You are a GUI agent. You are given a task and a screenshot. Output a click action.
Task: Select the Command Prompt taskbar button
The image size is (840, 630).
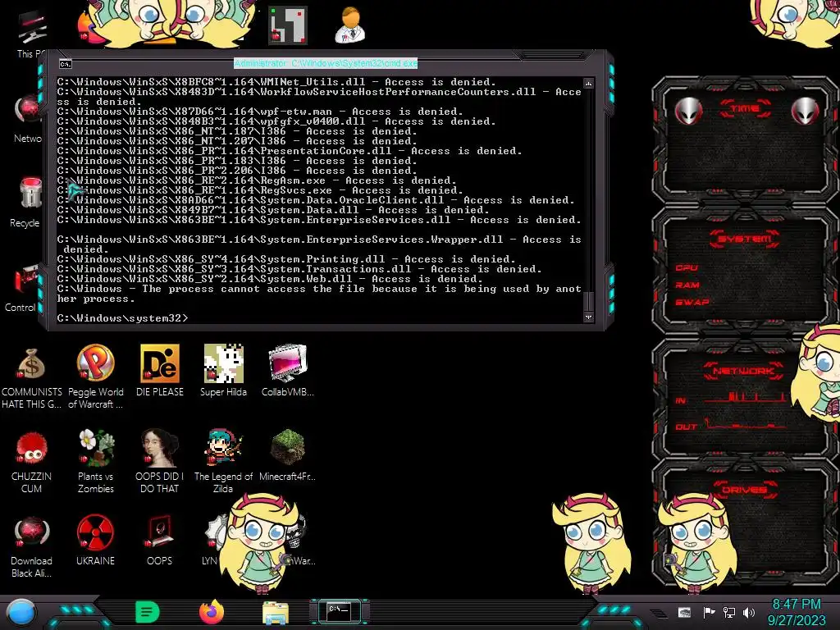339,611
